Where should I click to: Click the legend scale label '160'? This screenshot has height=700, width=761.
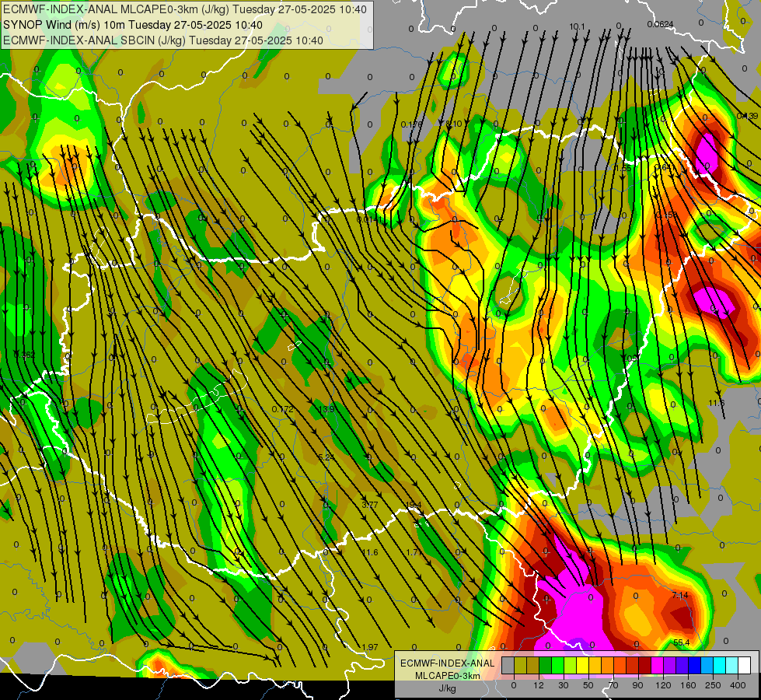(x=688, y=685)
